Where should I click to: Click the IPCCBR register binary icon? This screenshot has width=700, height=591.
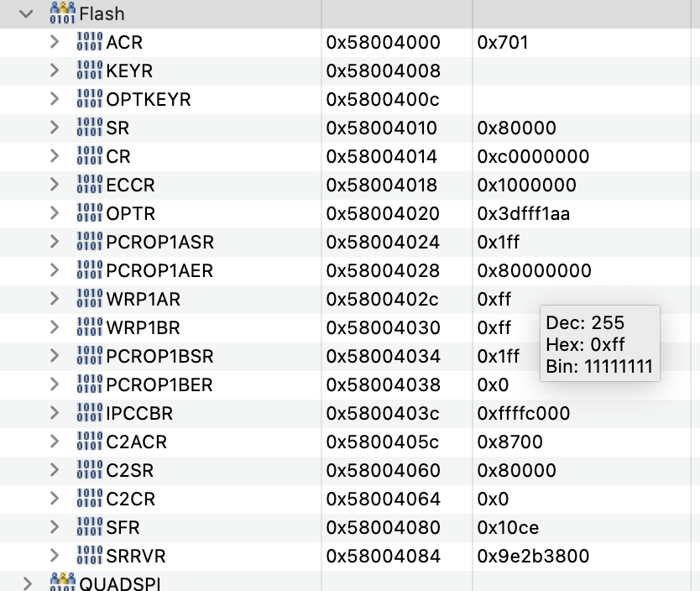click(x=89, y=413)
